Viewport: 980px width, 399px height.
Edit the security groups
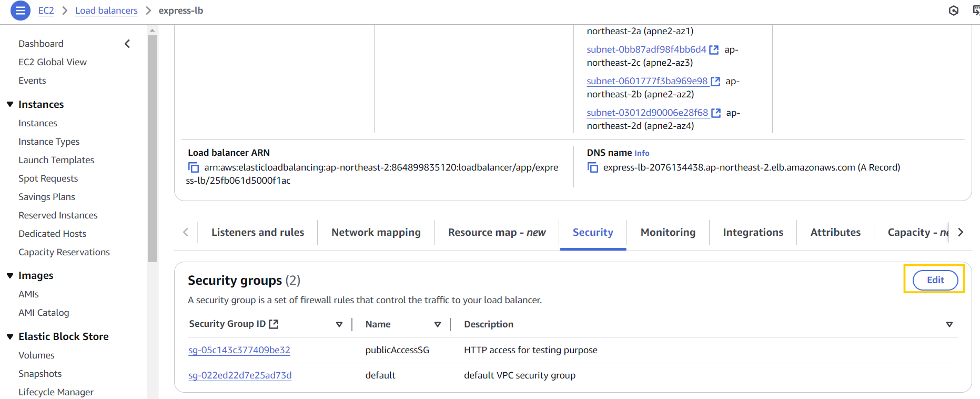pos(935,280)
